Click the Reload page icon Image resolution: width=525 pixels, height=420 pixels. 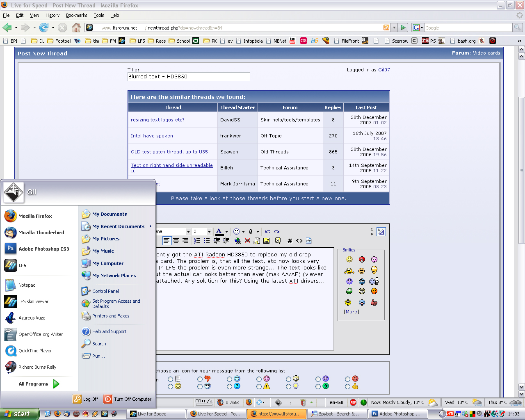point(44,27)
